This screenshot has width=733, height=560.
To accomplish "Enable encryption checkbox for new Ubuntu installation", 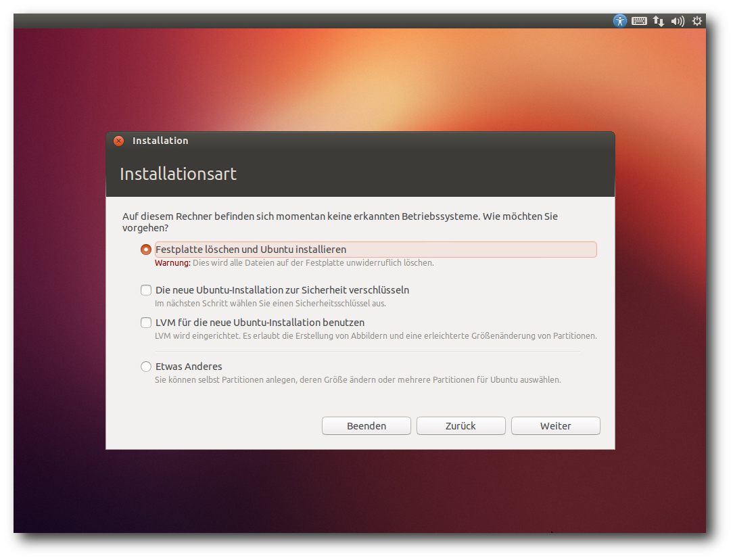I will pos(146,290).
